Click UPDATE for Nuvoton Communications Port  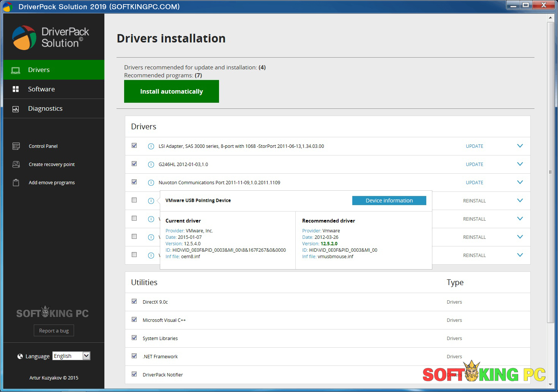tap(474, 183)
